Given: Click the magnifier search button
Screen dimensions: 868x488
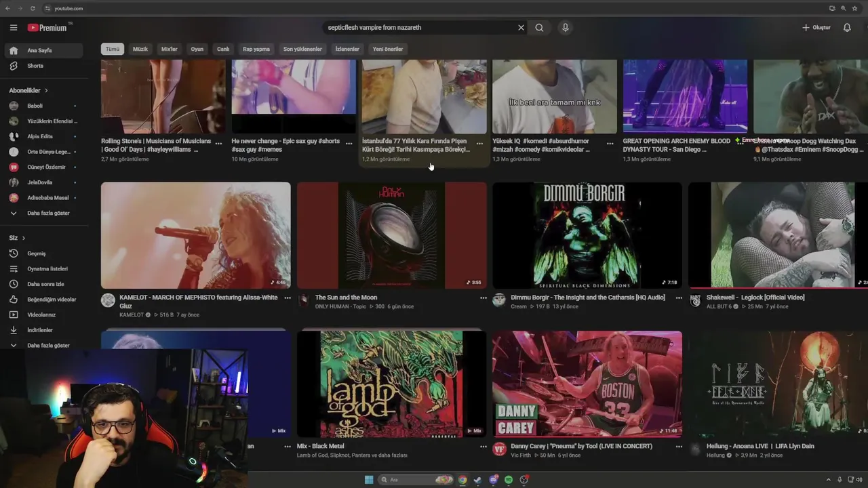Looking at the screenshot, I should pyautogui.click(x=539, y=28).
